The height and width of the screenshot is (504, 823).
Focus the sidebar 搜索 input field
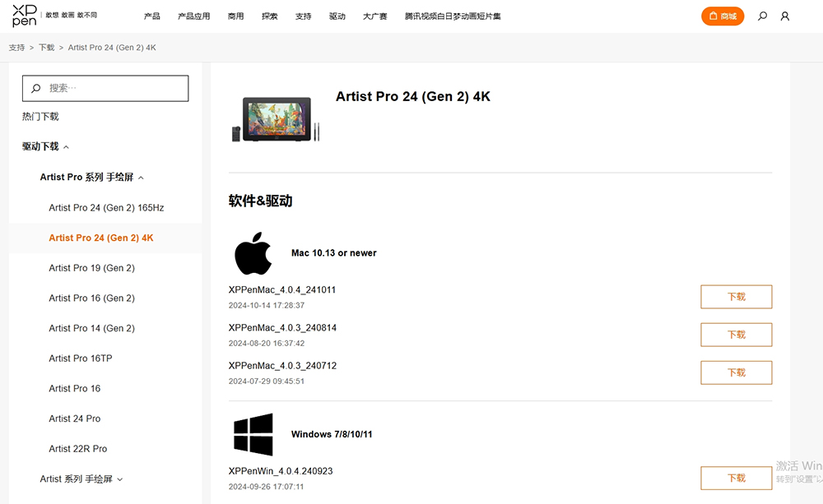tap(105, 88)
